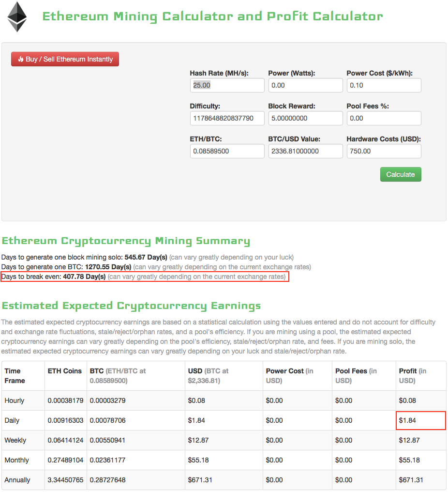The height and width of the screenshot is (492, 448).
Task: Click the Ethereum Cryptocurrency Mining Summary heading
Action: [x=126, y=241]
